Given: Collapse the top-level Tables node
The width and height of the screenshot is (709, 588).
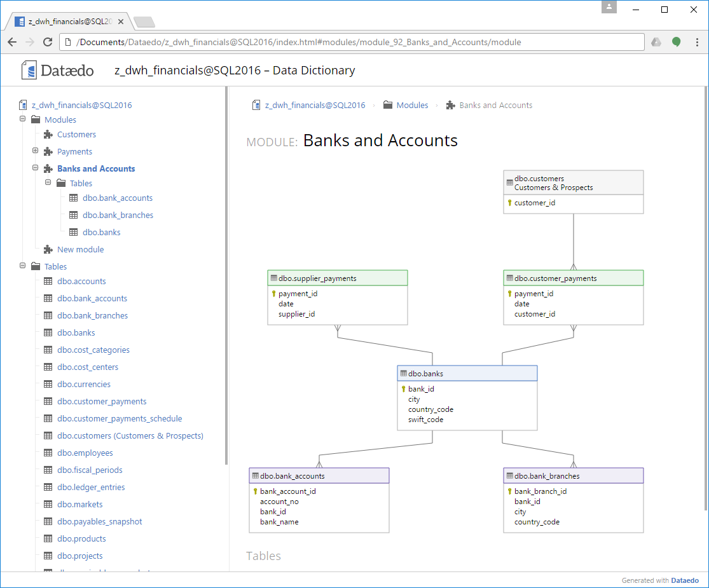Looking at the screenshot, I should pos(23,266).
